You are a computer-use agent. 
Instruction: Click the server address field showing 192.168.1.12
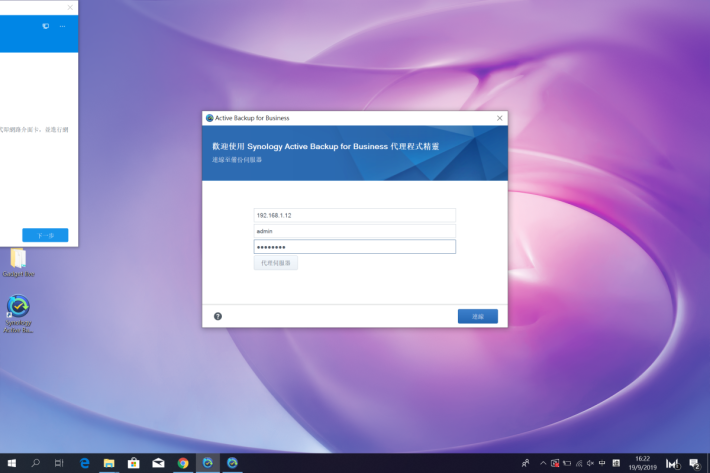pos(355,215)
